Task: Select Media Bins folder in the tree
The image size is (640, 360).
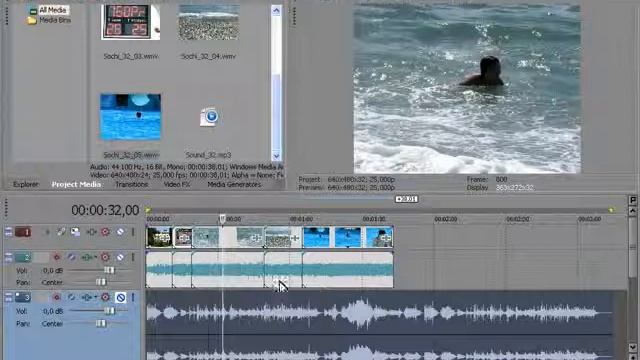Action: click(x=55, y=20)
